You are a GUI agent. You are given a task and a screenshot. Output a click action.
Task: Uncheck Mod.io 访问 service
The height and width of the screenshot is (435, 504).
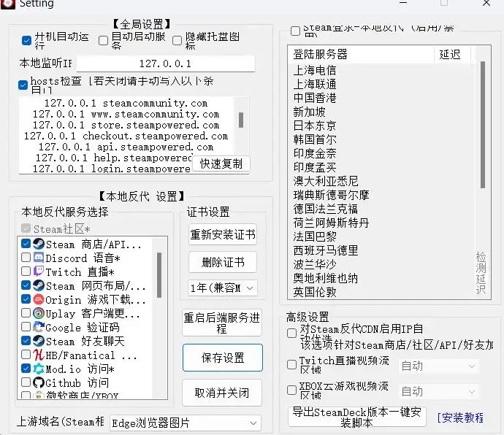(x=26, y=368)
